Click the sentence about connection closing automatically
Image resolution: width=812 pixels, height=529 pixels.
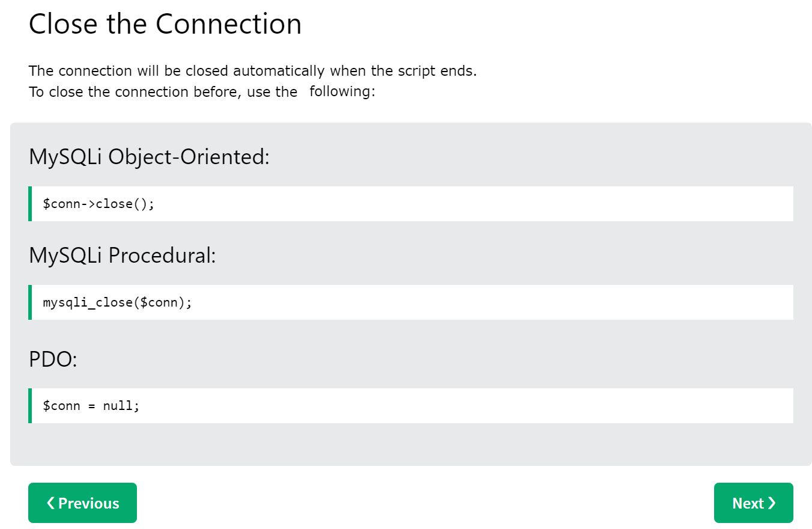(252, 71)
